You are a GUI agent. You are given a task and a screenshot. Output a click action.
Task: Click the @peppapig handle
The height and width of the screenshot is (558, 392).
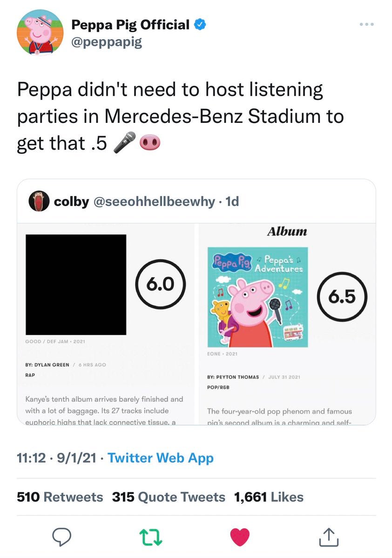[106, 42]
